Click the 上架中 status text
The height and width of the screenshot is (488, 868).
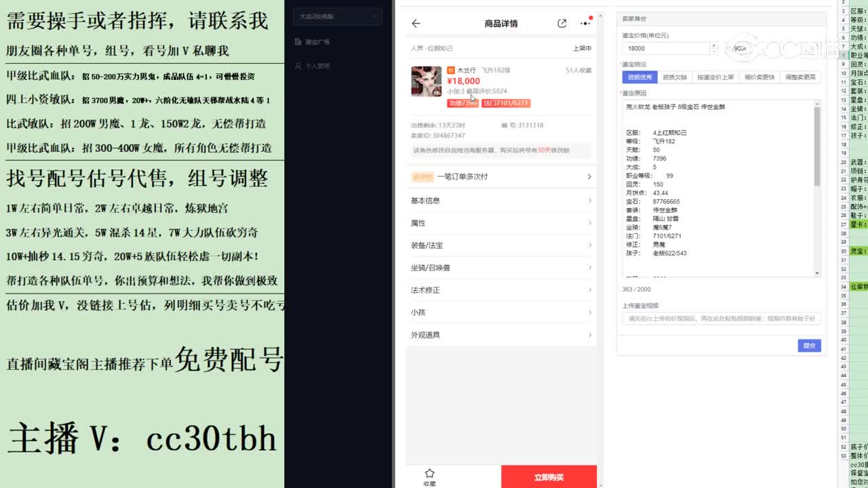(582, 48)
